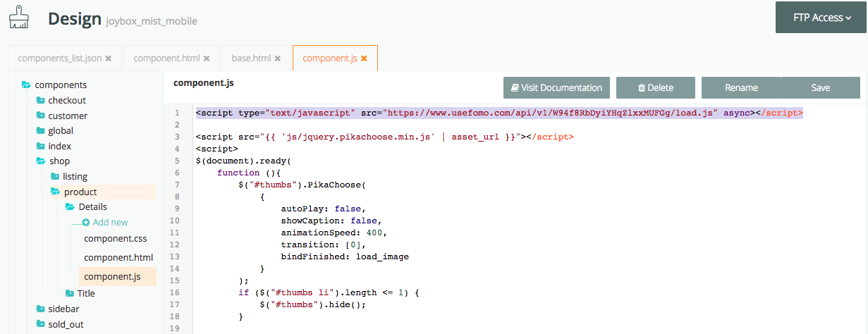Image resolution: width=868 pixels, height=334 pixels.
Task: Click the checkout folder icon
Action: 40,100
